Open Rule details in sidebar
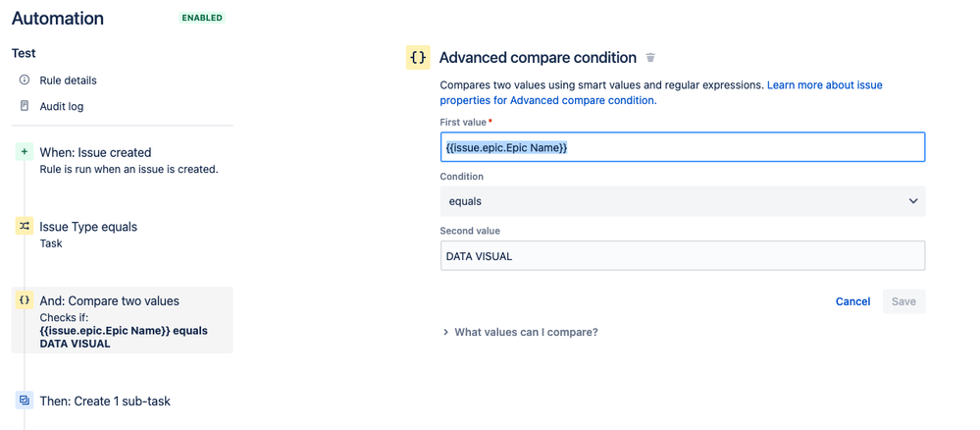 click(x=68, y=81)
